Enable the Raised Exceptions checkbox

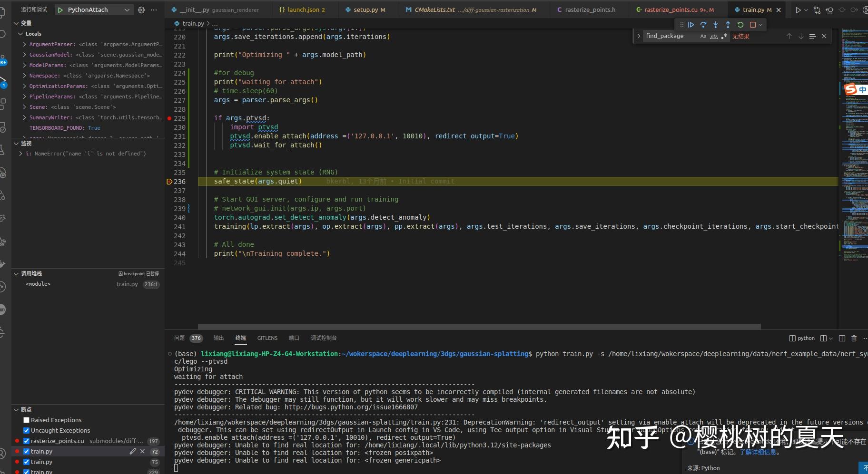[x=27, y=420]
